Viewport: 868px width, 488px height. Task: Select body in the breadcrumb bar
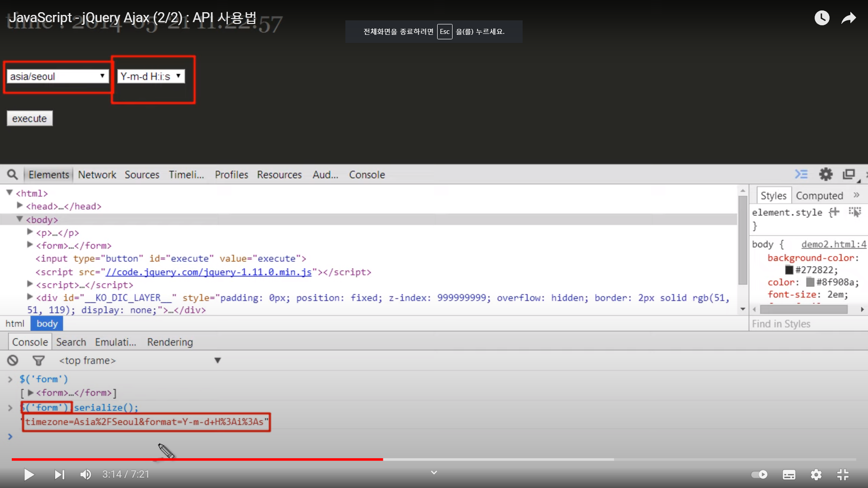(47, 324)
